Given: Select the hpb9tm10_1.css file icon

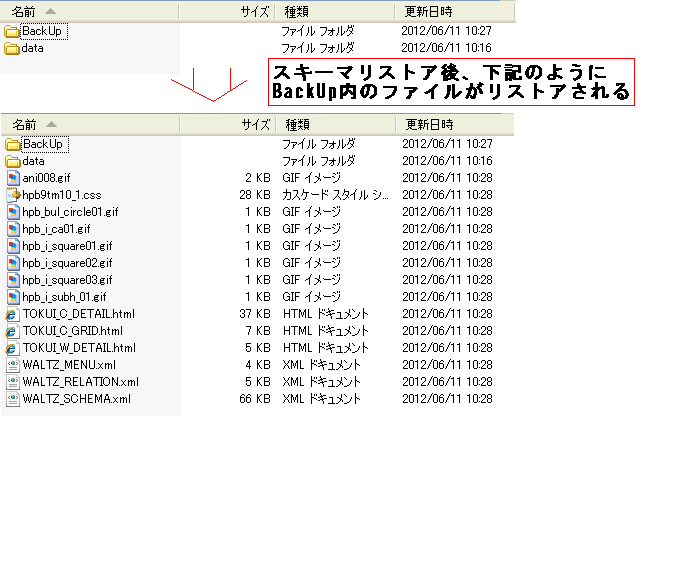Looking at the screenshot, I should [13, 195].
